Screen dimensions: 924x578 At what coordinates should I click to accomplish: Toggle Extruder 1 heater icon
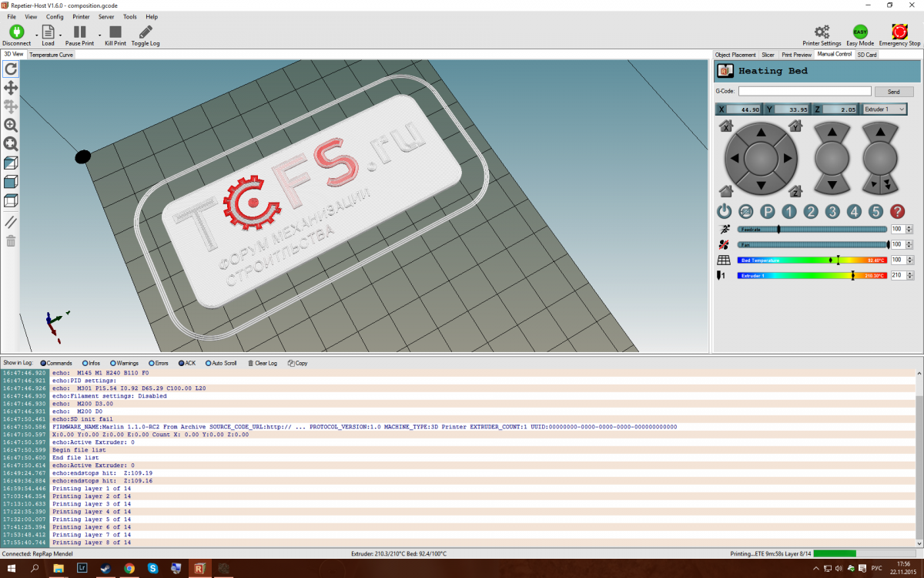point(722,275)
